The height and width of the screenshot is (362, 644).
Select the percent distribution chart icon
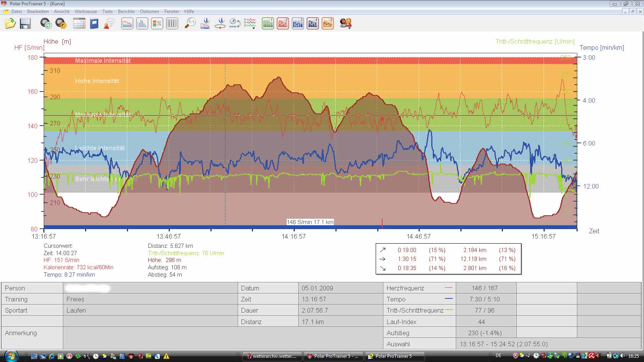(x=157, y=23)
